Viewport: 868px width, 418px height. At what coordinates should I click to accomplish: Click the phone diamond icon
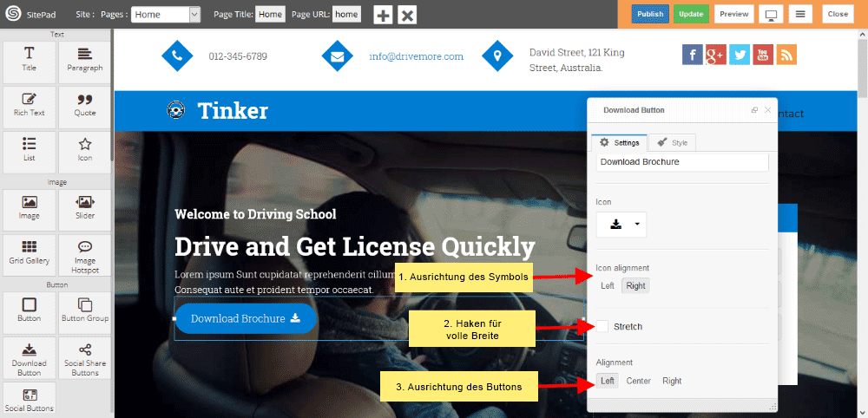177,56
